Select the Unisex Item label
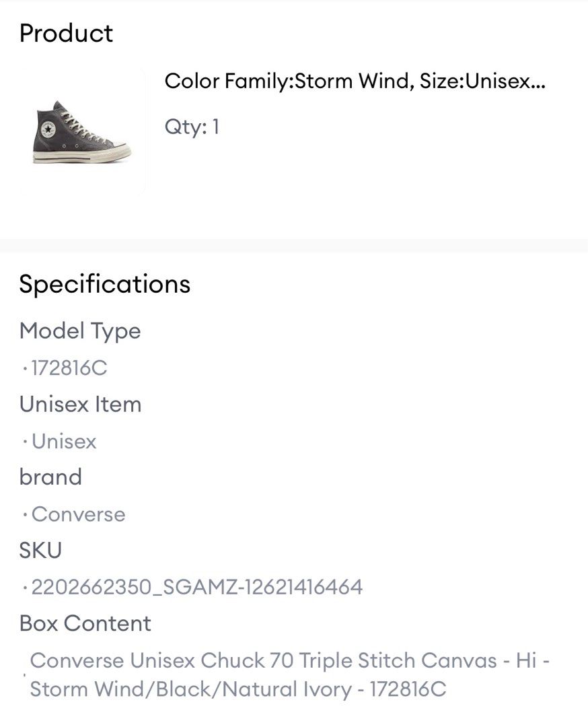588x727 pixels. 80,404
